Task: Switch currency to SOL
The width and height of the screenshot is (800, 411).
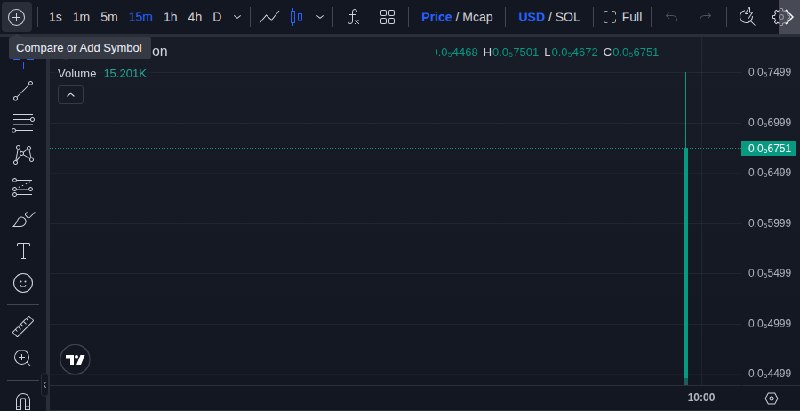Action: 567,17
